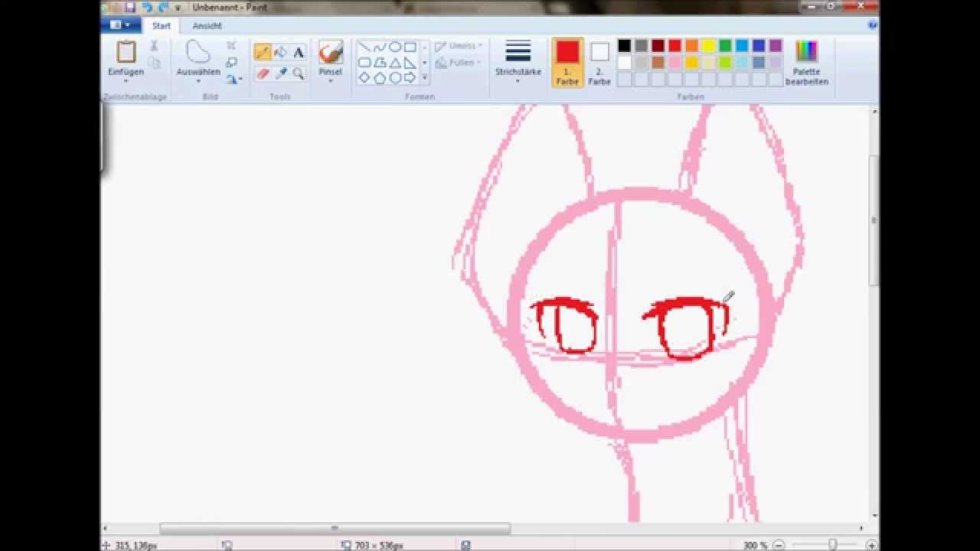The height and width of the screenshot is (551, 980).
Task: Open the blue Paint file menu button
Action: tap(120, 25)
